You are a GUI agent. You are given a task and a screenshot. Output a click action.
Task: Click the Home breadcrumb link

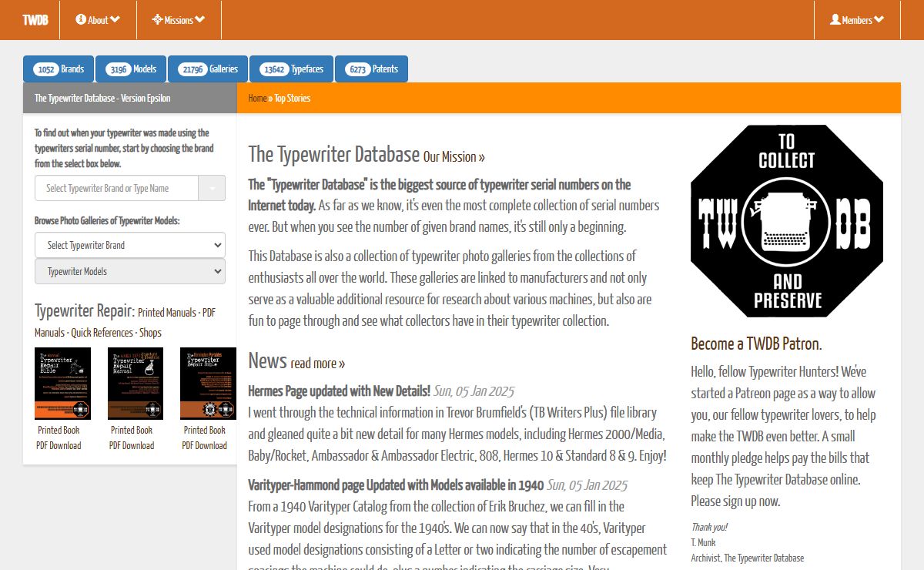click(x=257, y=99)
